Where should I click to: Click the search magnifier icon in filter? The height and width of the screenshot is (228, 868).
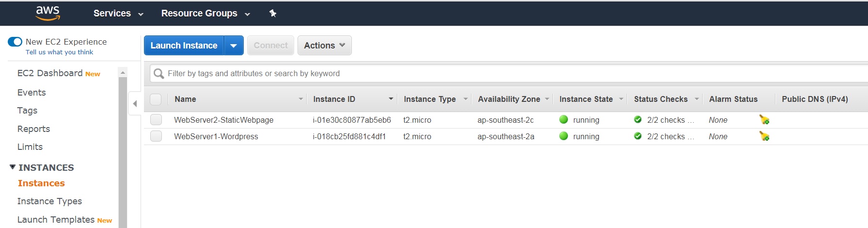pos(158,74)
